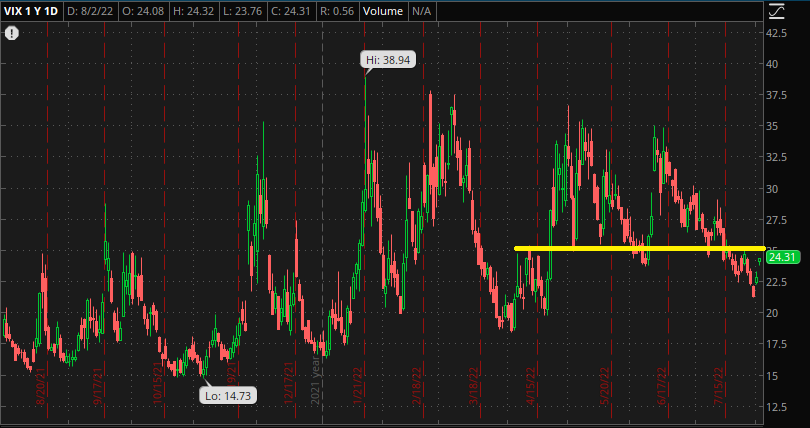Select the green 24.31 last price tag
The width and height of the screenshot is (810, 428).
(x=781, y=258)
